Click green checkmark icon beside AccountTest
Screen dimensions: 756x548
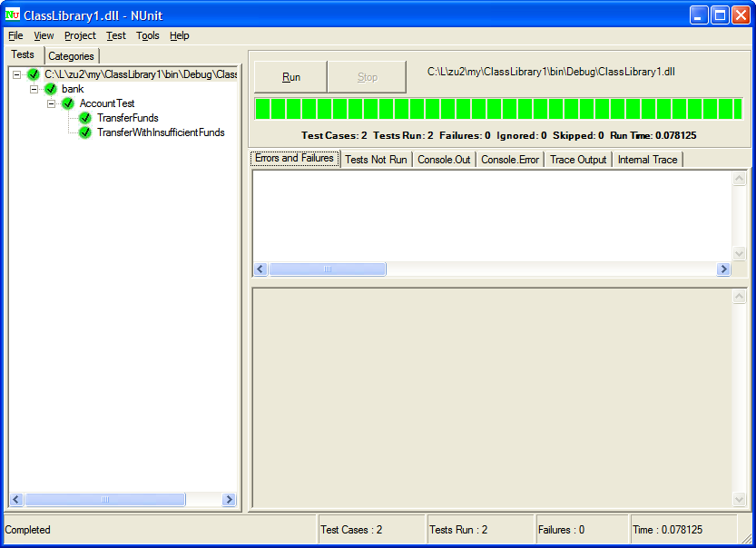coord(68,103)
